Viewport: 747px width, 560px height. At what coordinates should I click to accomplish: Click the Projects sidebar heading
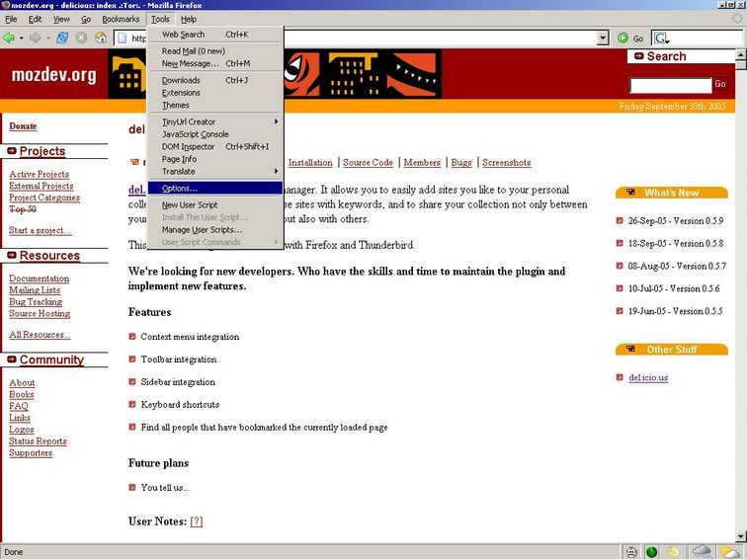click(x=42, y=151)
